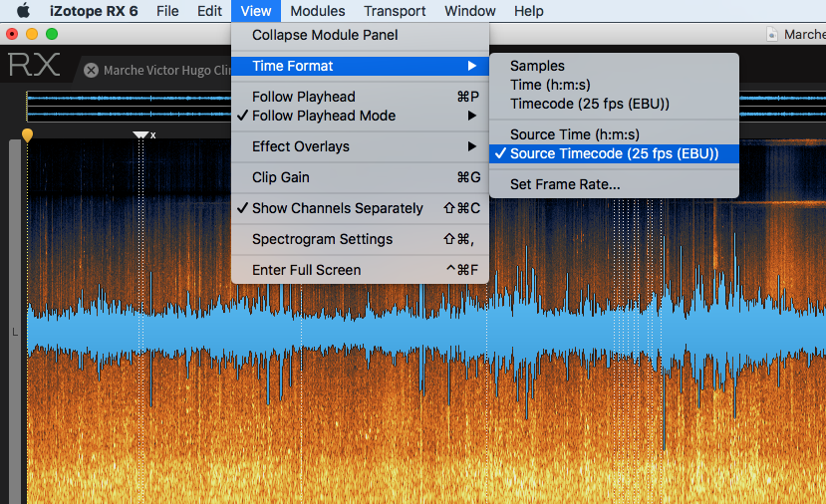Close the Marche Victor Hugo tab
Screen dimensions: 826x504
(91, 70)
